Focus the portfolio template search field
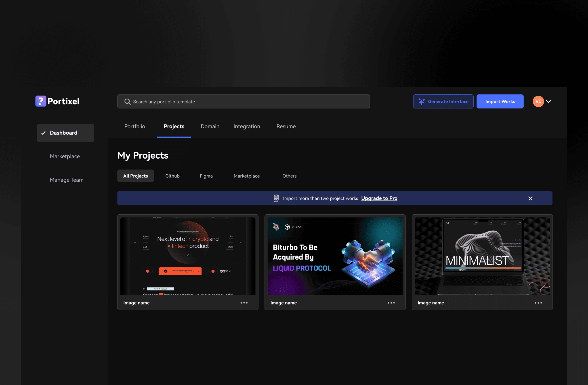The width and height of the screenshot is (588, 385). click(247, 102)
